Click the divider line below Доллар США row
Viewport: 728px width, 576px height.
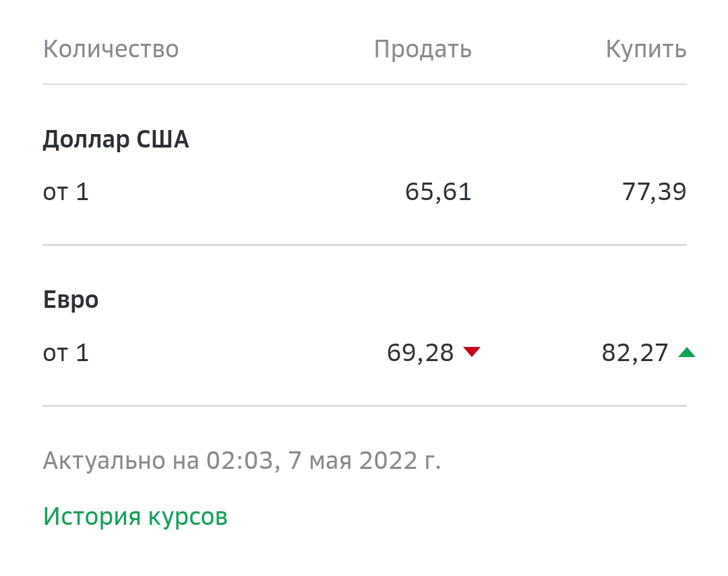point(365,245)
